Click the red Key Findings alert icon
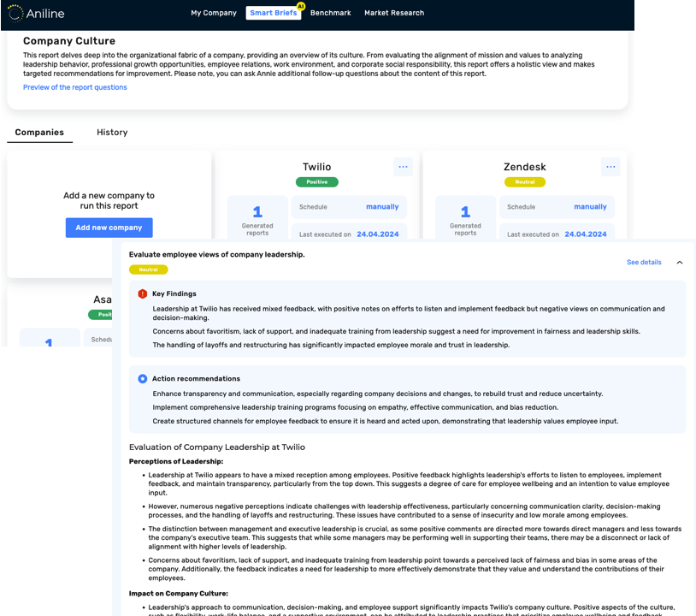 tap(143, 294)
